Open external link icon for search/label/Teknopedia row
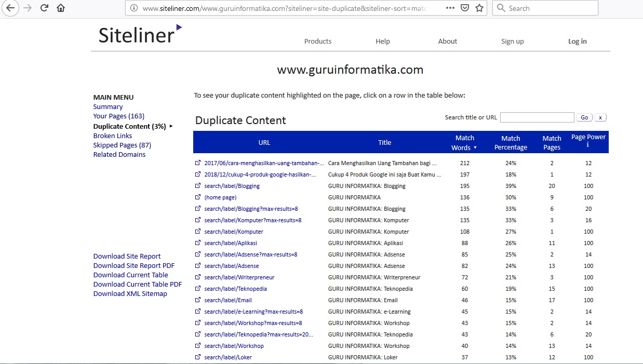 [197, 288]
